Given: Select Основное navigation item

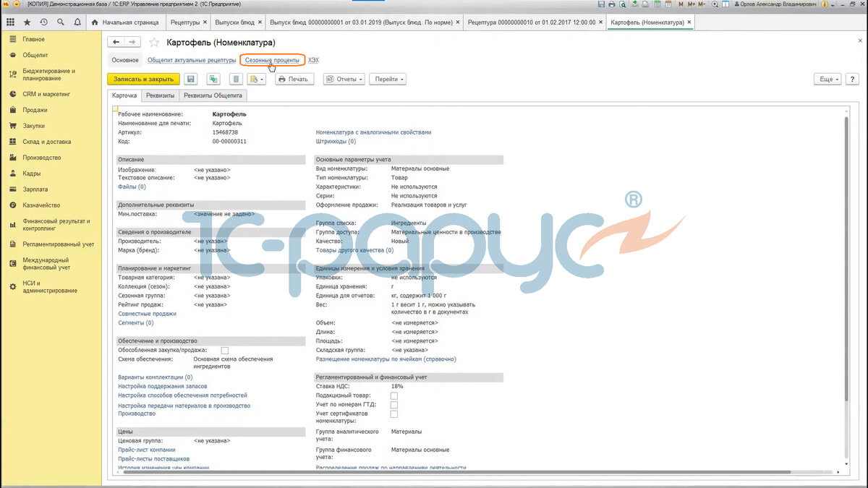Looking at the screenshot, I should click(x=124, y=60).
